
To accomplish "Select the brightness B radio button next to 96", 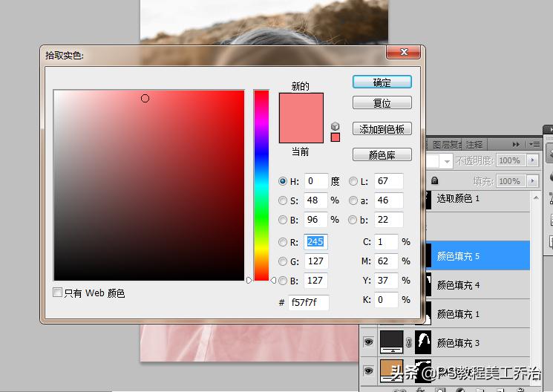I will [x=283, y=220].
